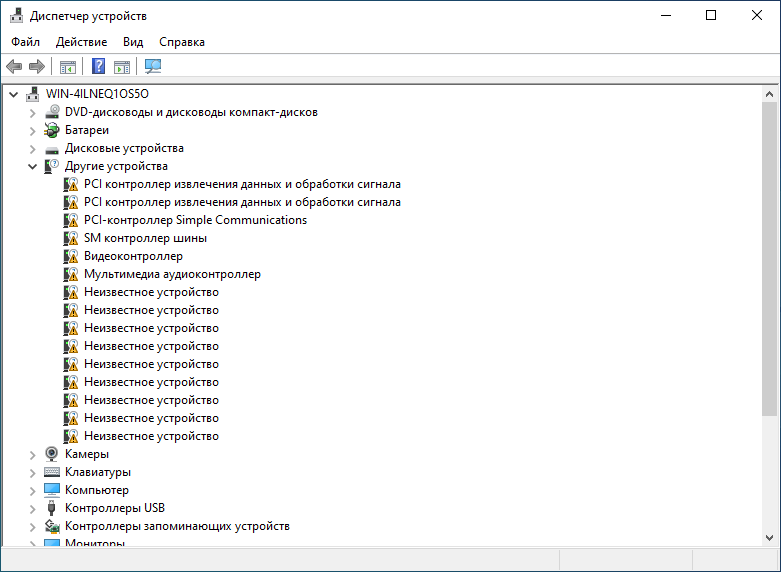781x572 pixels.
Task: Expand the Камеры category
Action: click(x=32, y=455)
